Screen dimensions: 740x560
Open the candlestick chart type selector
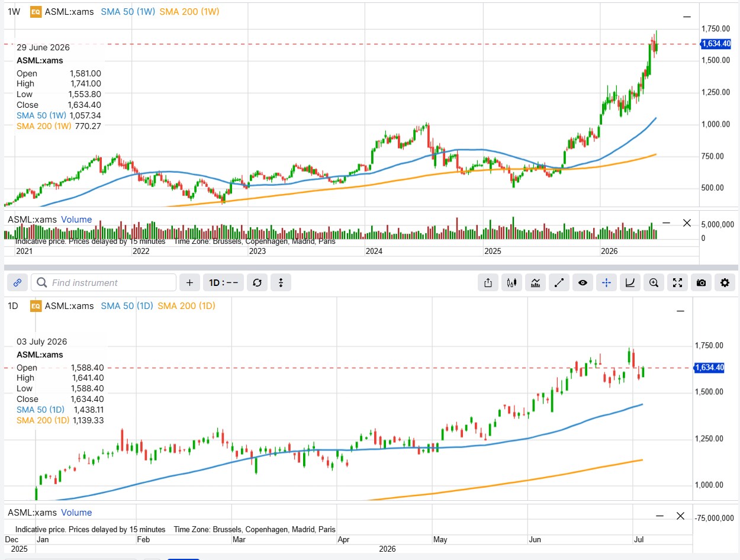(x=511, y=283)
